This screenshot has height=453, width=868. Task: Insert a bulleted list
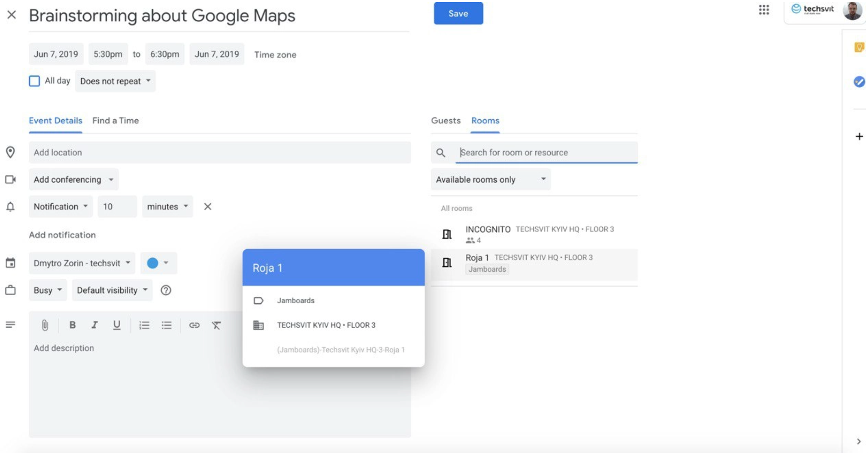(x=167, y=325)
